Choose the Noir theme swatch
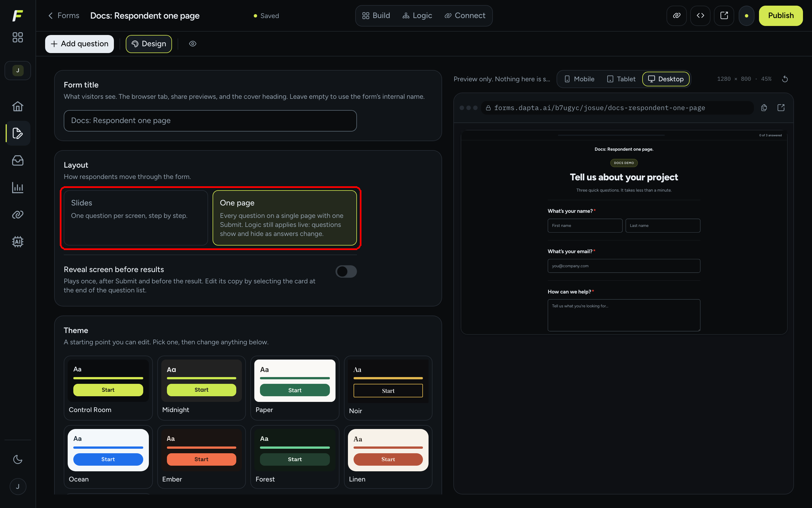 pyautogui.click(x=388, y=388)
